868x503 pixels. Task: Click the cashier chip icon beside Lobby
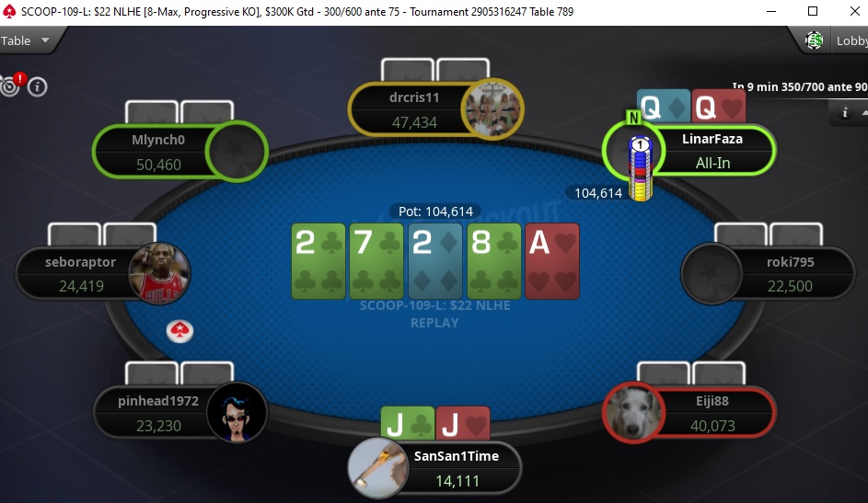pos(815,40)
